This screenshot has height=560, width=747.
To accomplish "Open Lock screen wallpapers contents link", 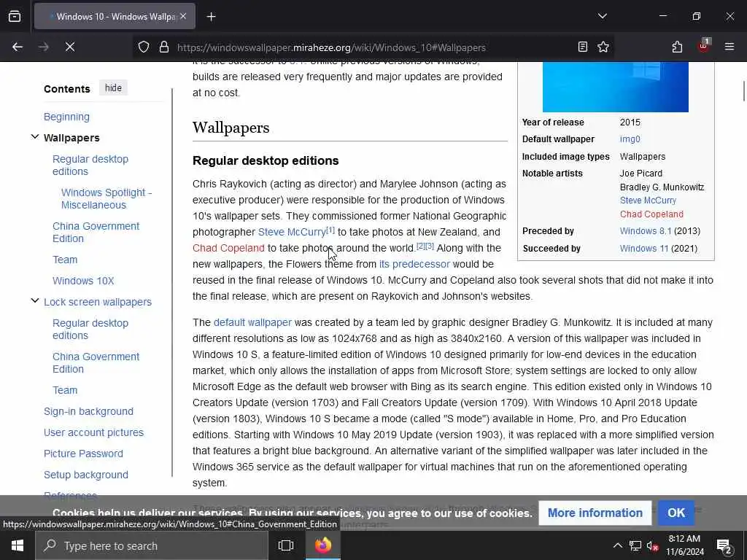I will pyautogui.click(x=98, y=302).
